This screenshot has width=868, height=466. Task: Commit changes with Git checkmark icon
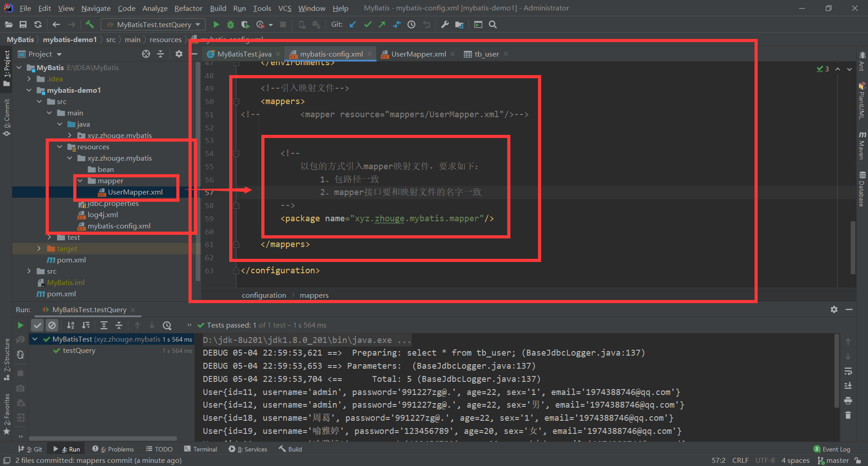(x=368, y=24)
